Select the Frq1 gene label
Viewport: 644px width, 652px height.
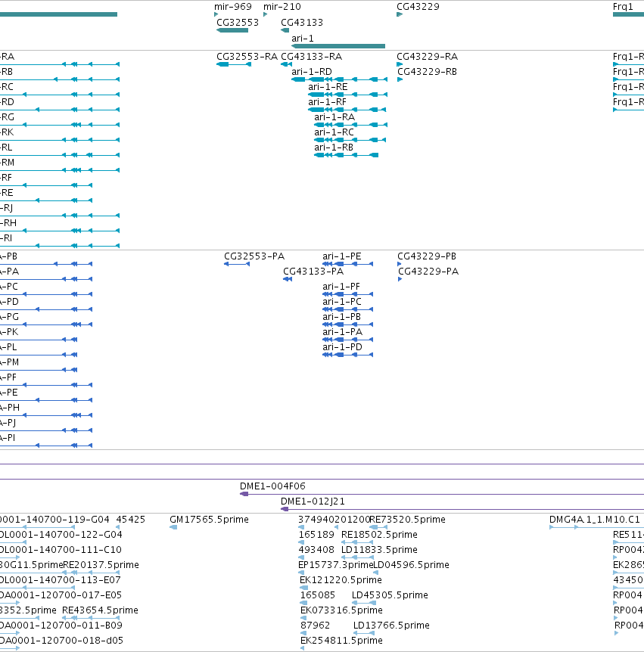[623, 7]
